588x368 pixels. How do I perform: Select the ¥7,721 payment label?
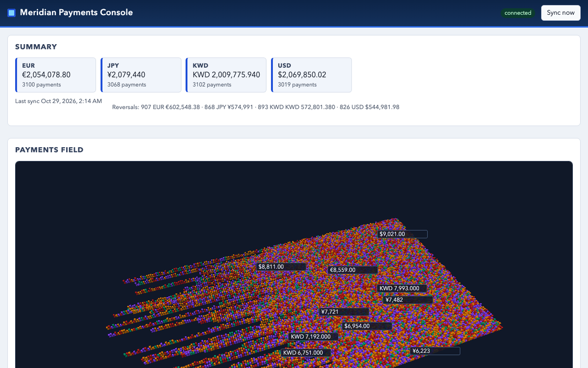pos(344,312)
